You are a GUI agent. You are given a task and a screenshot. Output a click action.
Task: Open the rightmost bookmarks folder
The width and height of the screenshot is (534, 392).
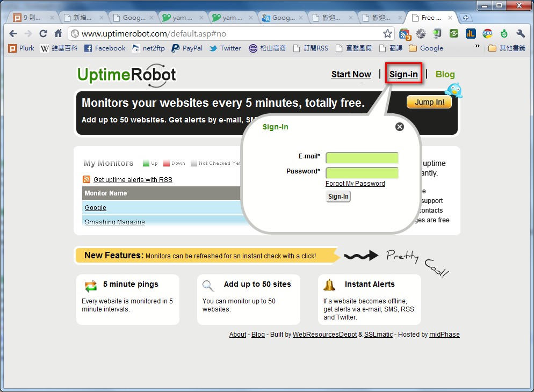(507, 48)
